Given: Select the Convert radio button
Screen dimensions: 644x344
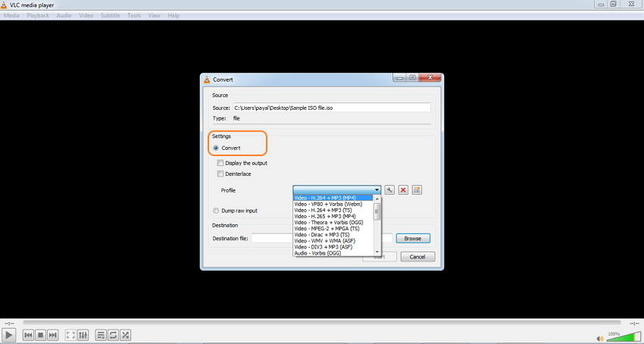Looking at the screenshot, I should [216, 148].
